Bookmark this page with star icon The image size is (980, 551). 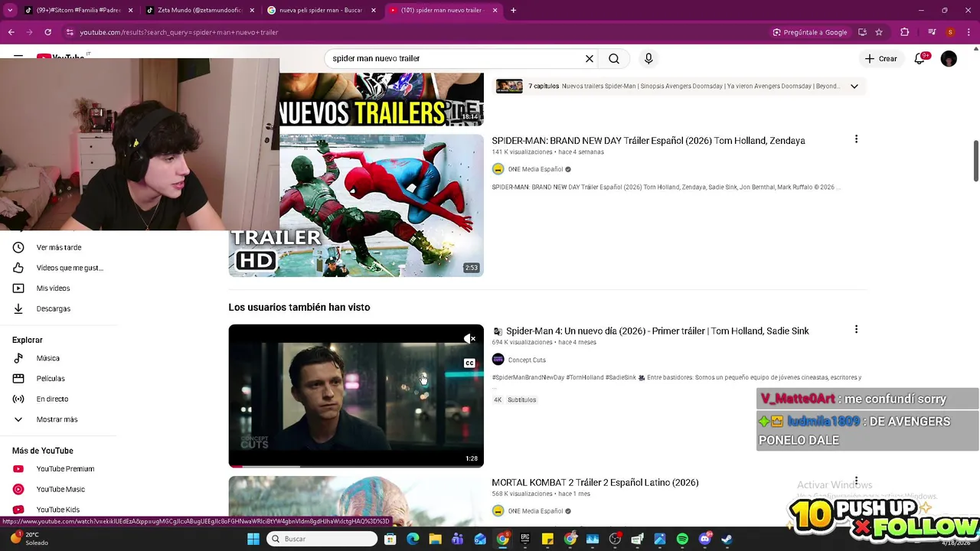pos(879,32)
